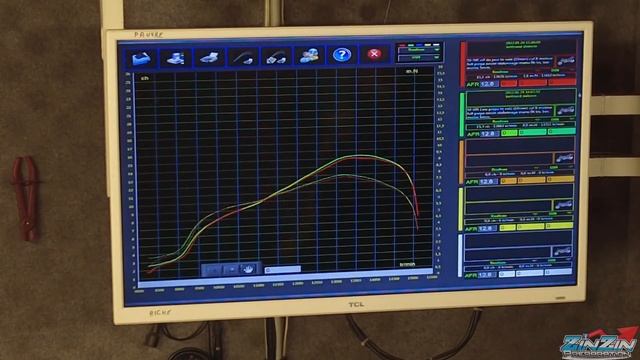Screen dimensions: 640x360
Task: Click the yellow color bar of run four
Action: point(461,209)
